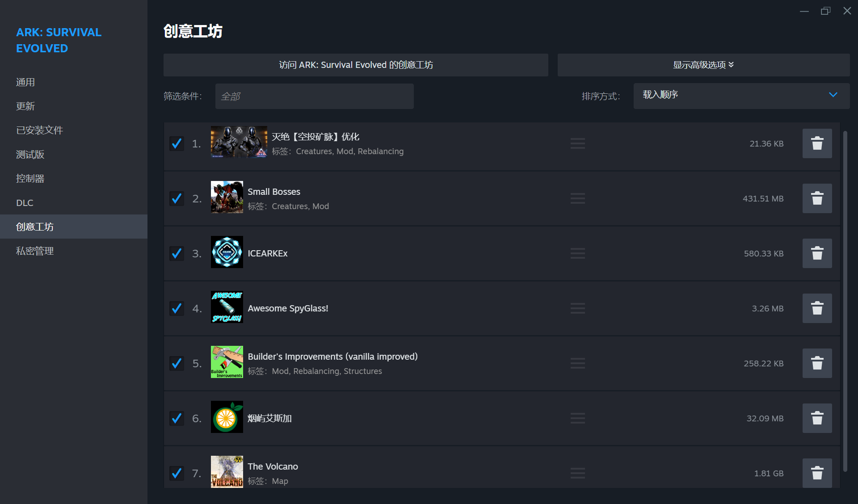858x504 pixels.
Task: Click the 筛选条件 filter input field
Action: pos(314,96)
